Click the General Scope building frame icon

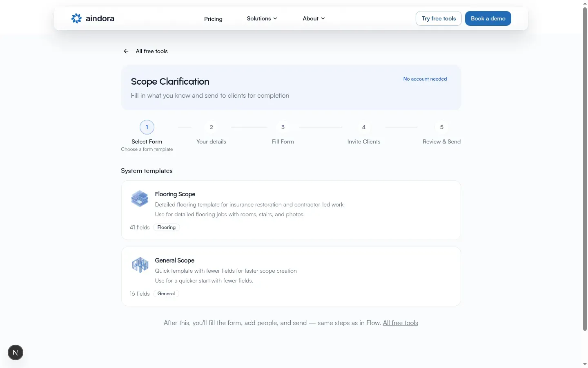tap(140, 265)
